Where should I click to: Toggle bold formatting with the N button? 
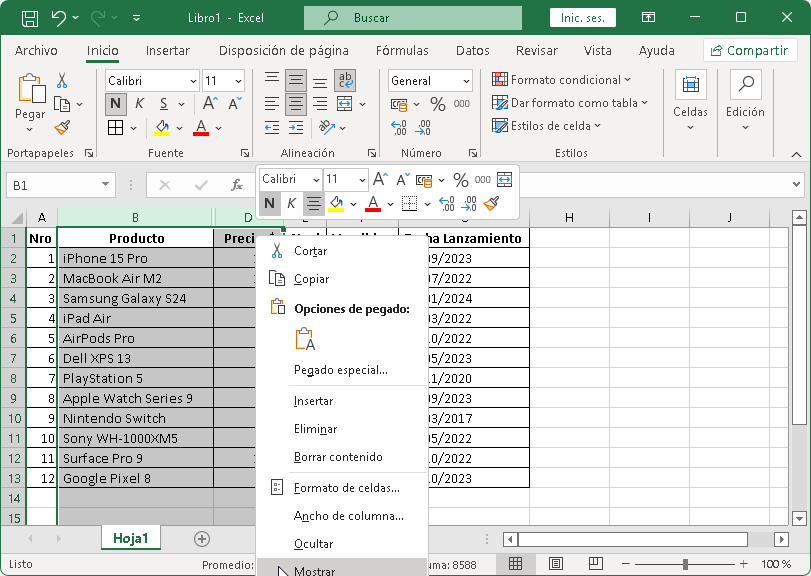point(115,103)
